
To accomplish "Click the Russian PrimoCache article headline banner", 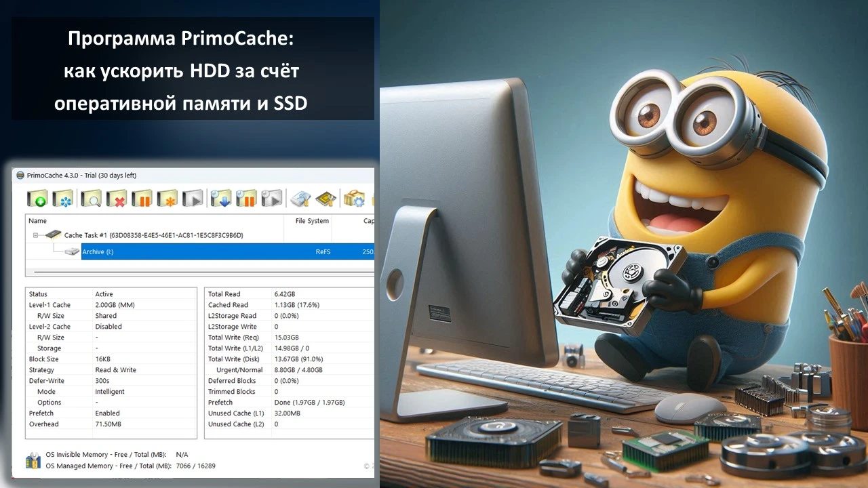I will point(193,68).
